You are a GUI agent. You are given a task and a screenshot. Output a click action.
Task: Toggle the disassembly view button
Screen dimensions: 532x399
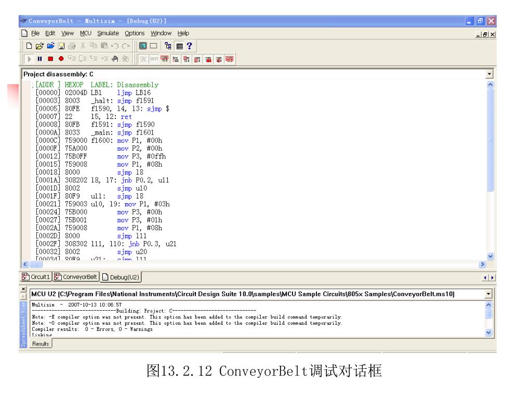(x=154, y=59)
